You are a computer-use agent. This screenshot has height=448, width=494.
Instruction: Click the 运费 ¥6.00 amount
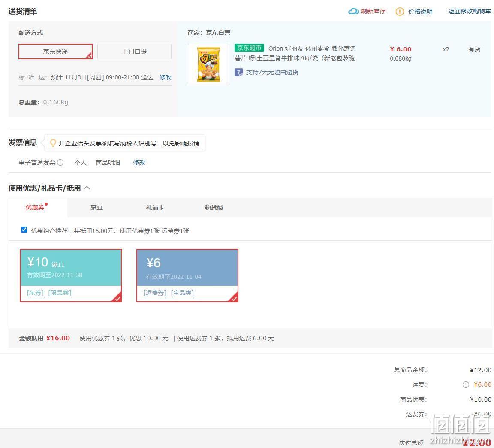pyautogui.click(x=482, y=384)
